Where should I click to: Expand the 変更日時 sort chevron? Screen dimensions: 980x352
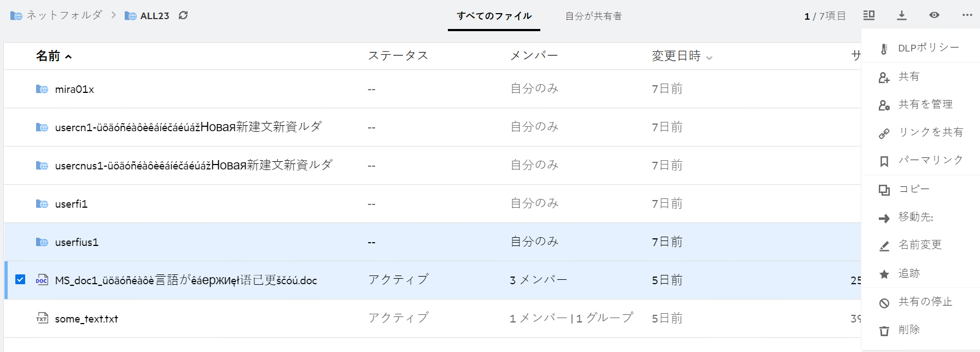[709, 57]
